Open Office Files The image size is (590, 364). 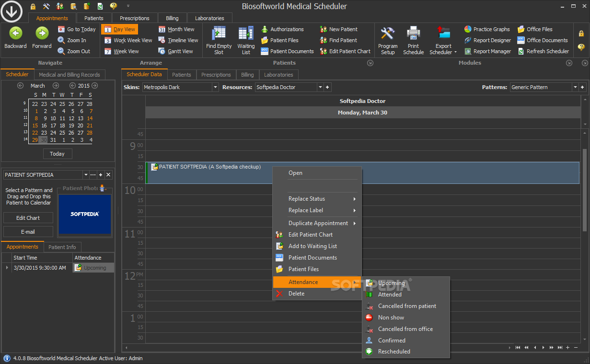point(535,29)
